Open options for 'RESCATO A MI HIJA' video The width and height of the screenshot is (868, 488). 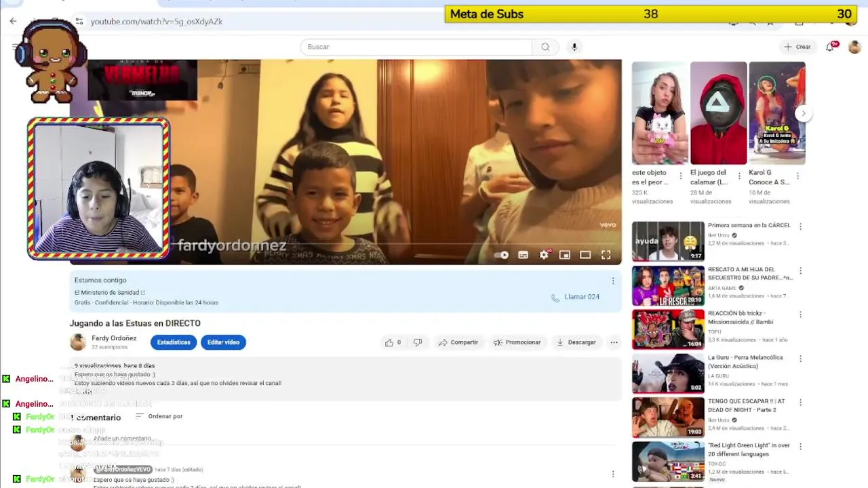point(800,270)
